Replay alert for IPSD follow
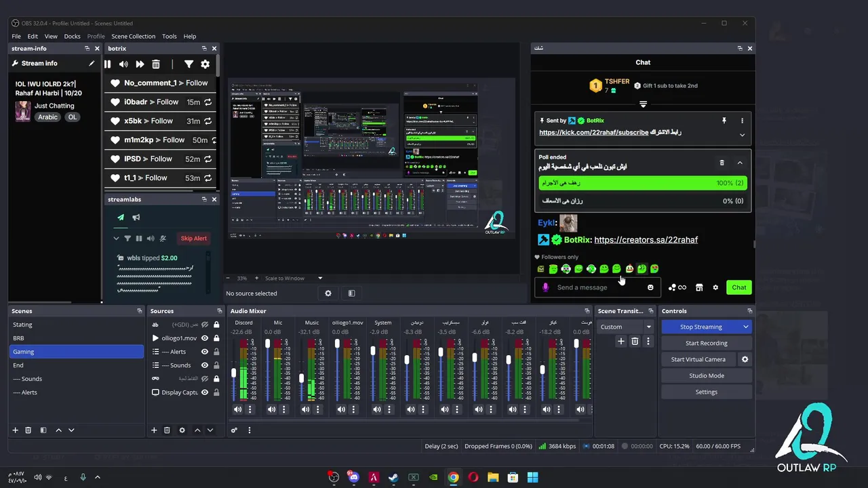This screenshot has height=488, width=868. point(208,159)
